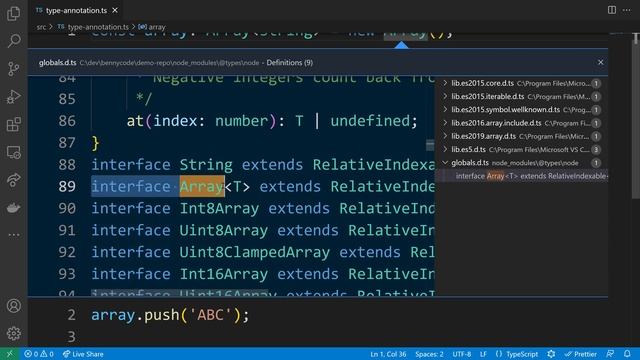Screen dimensions: 640x360
Task: Click the highlighted Array word on line 89
Action: 202,187
